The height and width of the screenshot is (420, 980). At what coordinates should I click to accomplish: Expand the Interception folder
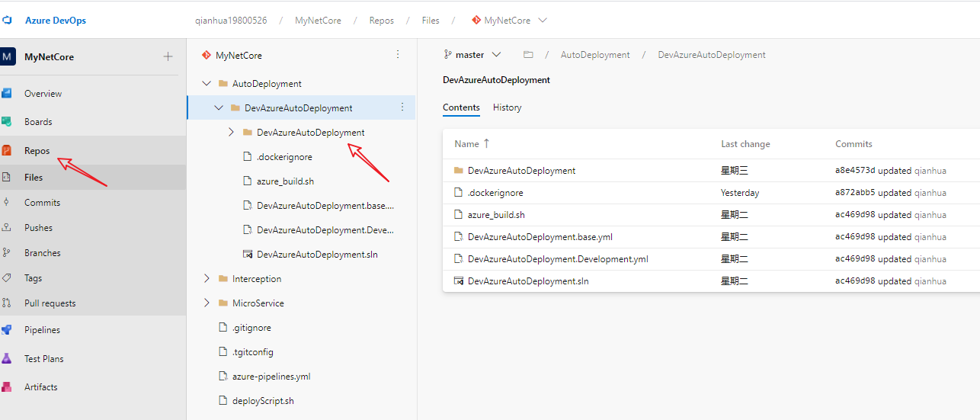207,279
